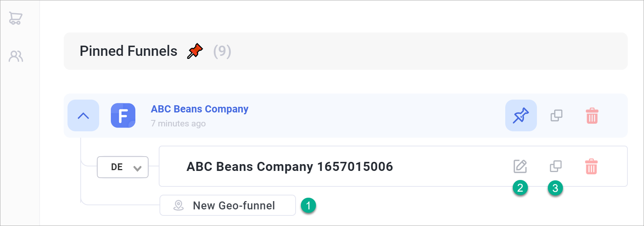Duplicate geo-funnel ABC Beans Company 1657015006

[555, 166]
